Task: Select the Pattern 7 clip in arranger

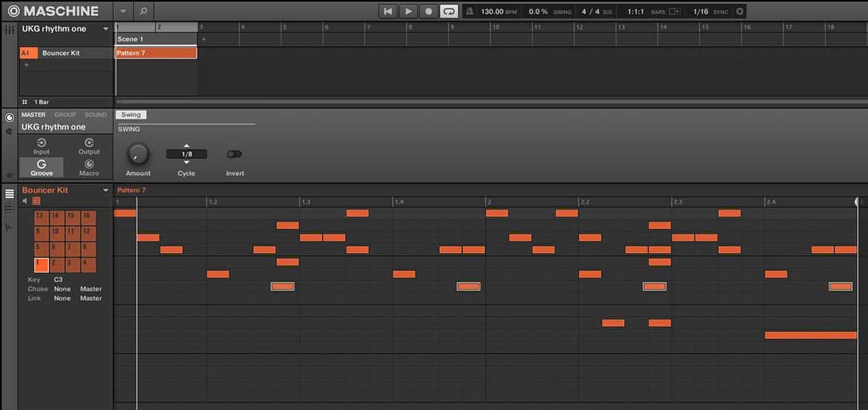Action: click(x=156, y=53)
